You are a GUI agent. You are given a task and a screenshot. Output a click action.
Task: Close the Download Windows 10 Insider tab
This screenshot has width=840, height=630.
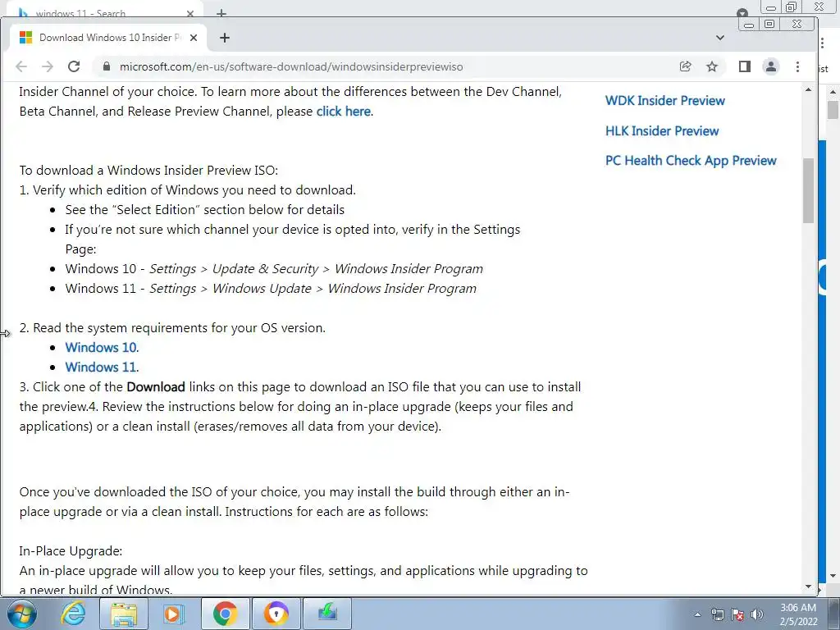coord(194,38)
